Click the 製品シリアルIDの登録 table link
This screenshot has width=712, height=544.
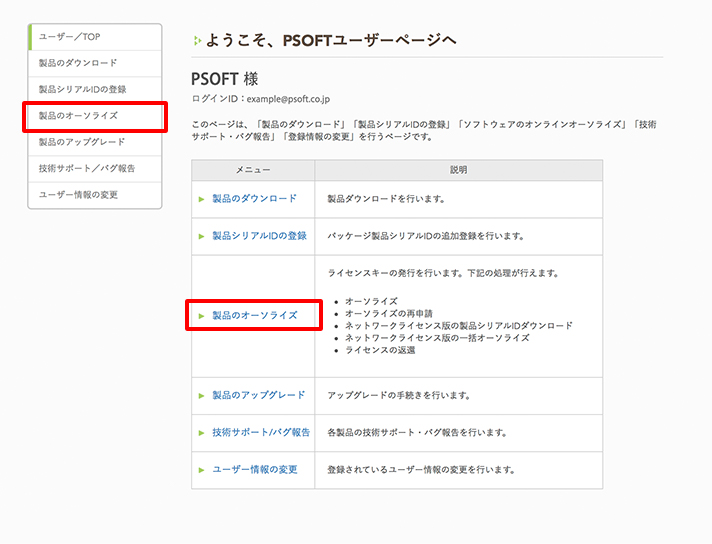(x=259, y=236)
